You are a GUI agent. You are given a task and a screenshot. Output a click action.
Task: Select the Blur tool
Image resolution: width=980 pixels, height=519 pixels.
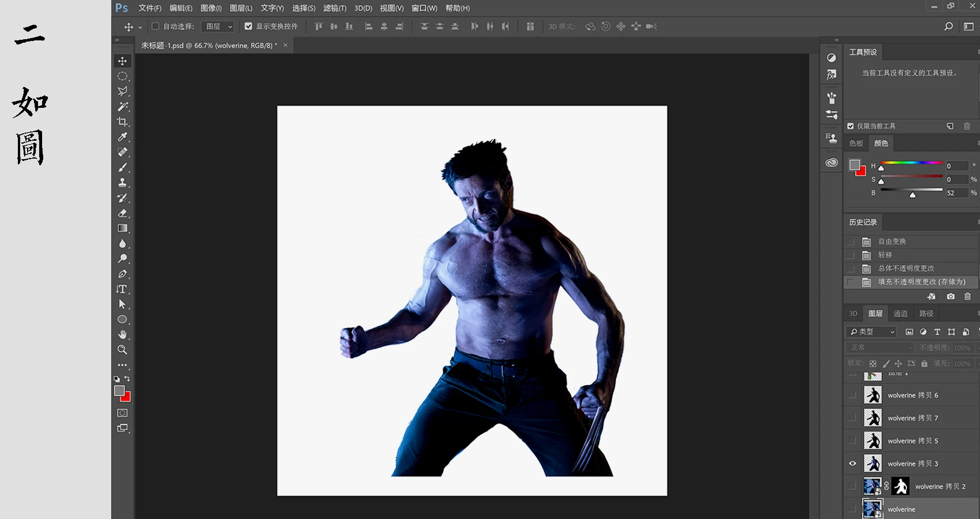(x=122, y=243)
